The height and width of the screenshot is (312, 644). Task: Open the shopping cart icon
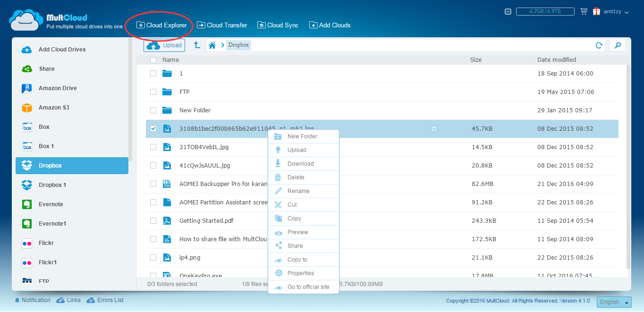point(584,12)
